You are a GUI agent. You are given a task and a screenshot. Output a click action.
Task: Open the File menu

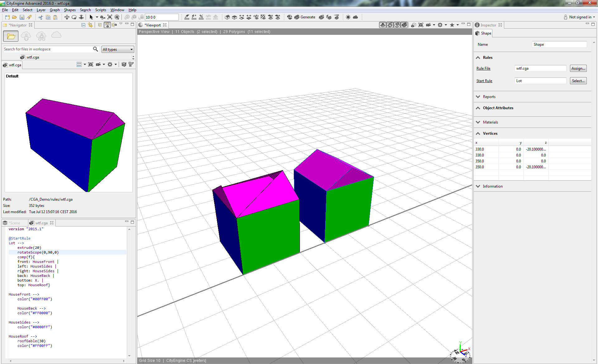tap(5, 10)
